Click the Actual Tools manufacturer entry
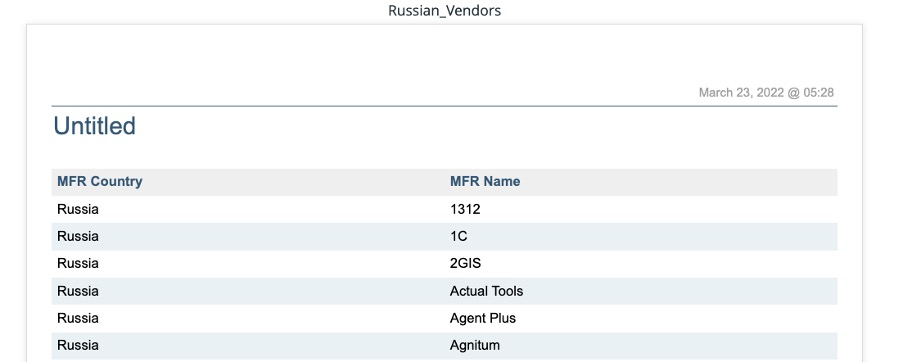Viewport: 904px width, 362px height. click(x=487, y=291)
